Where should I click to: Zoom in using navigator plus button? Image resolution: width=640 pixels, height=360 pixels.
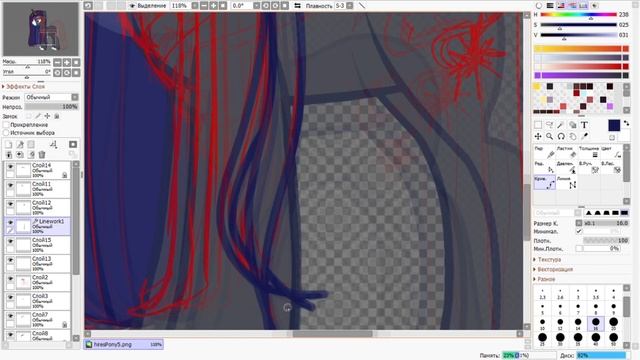click(x=67, y=62)
